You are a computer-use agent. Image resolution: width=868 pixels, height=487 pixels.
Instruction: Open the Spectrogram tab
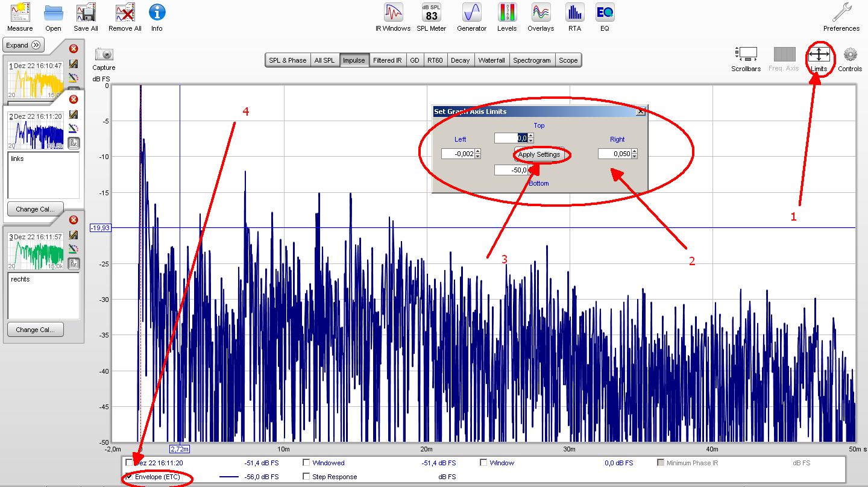tap(532, 60)
